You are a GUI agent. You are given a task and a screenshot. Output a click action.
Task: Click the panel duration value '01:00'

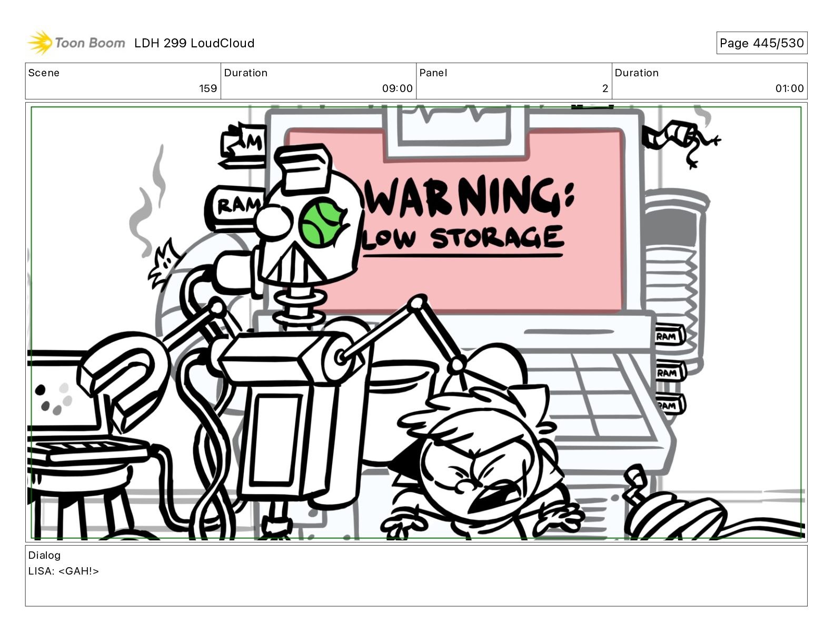click(789, 88)
